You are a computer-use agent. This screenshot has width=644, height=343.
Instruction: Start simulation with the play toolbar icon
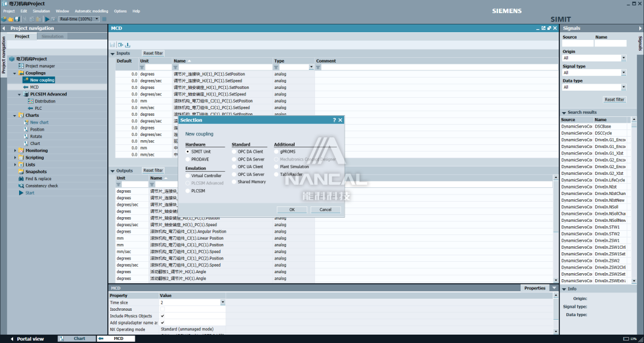47,19
